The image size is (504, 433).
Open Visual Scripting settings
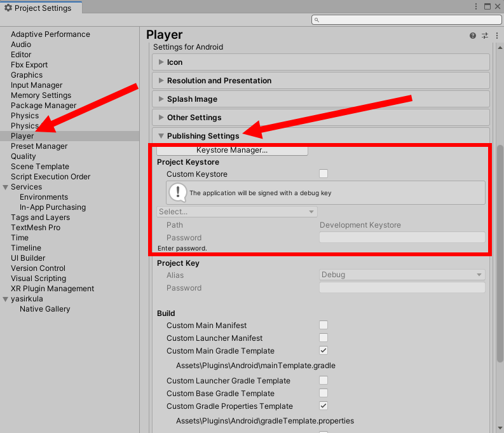click(39, 278)
